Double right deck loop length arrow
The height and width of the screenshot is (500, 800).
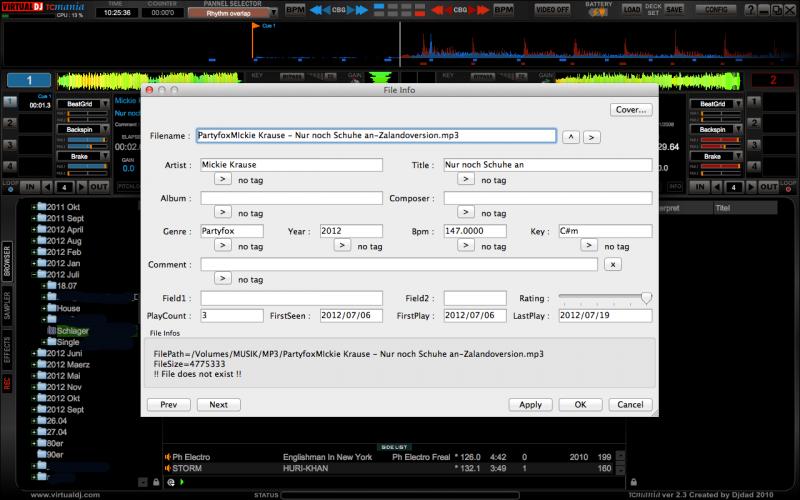751,187
